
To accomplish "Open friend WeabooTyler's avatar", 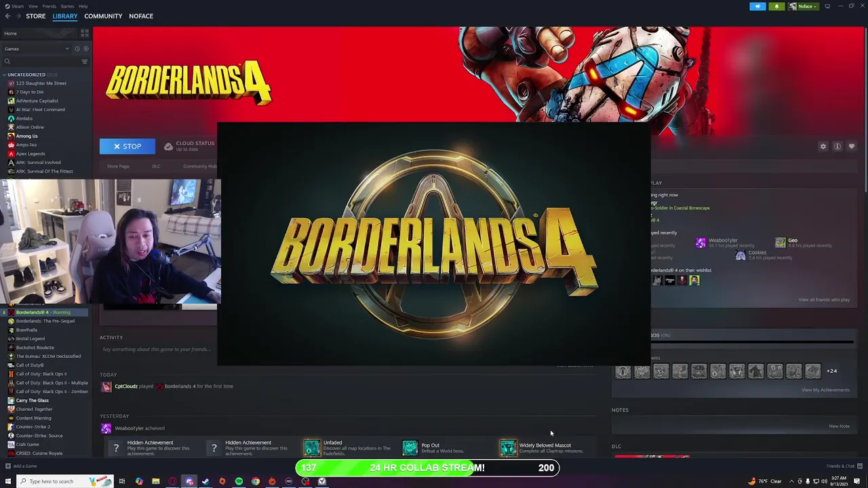I will pos(701,243).
